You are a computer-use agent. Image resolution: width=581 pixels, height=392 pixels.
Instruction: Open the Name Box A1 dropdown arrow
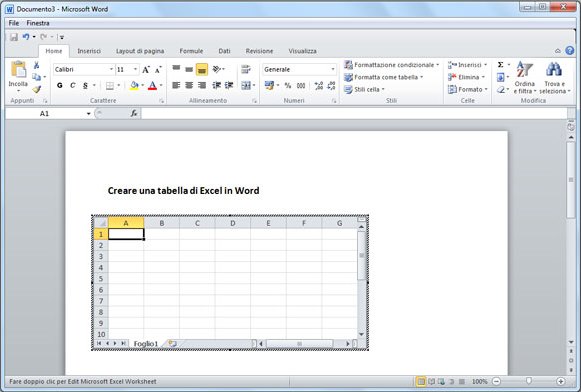coord(89,113)
